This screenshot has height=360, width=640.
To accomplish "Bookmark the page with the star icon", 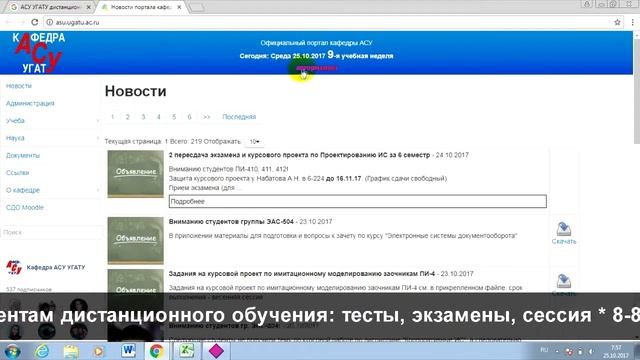I will 617,22.
